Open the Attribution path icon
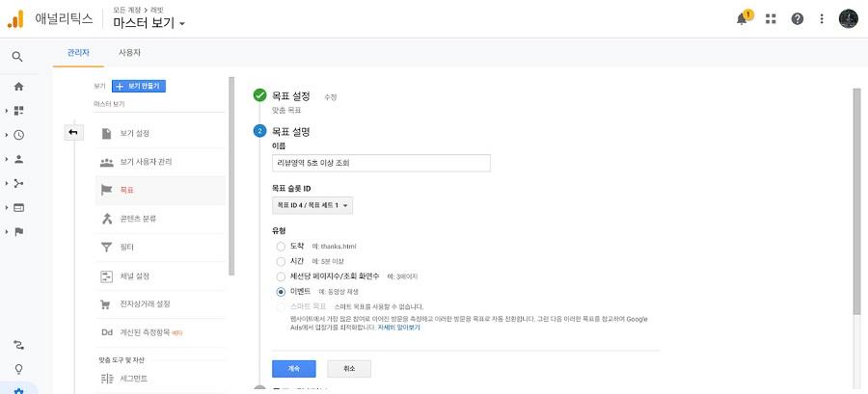The width and height of the screenshot is (868, 394). coord(19,346)
